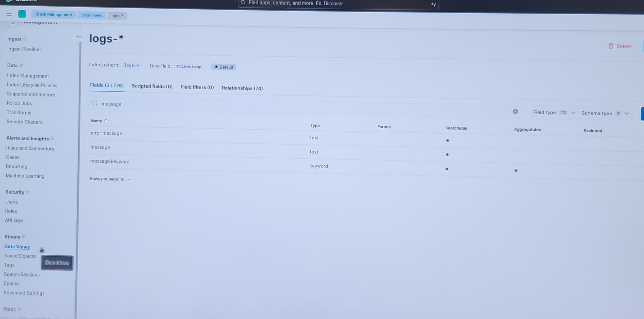Open Advanced Settings page
The height and width of the screenshot is (319, 644).
(24, 293)
